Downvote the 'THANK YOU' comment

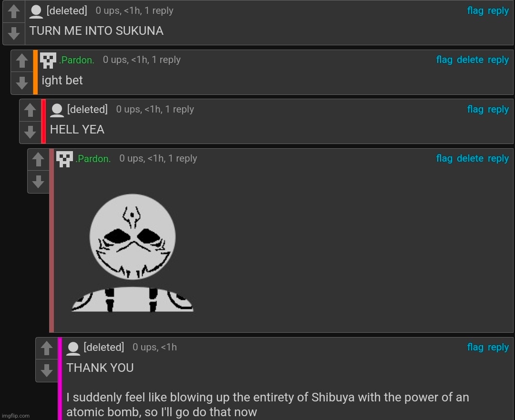pos(47,370)
